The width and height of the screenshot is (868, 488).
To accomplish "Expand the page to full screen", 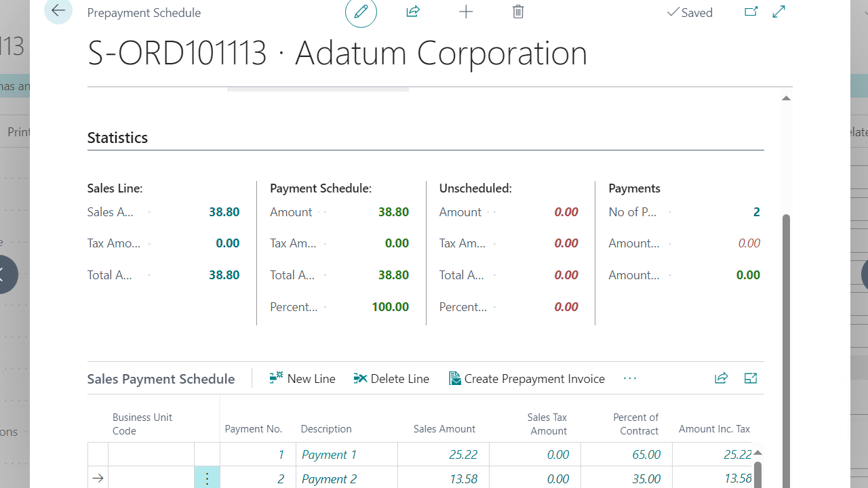I will click(778, 12).
